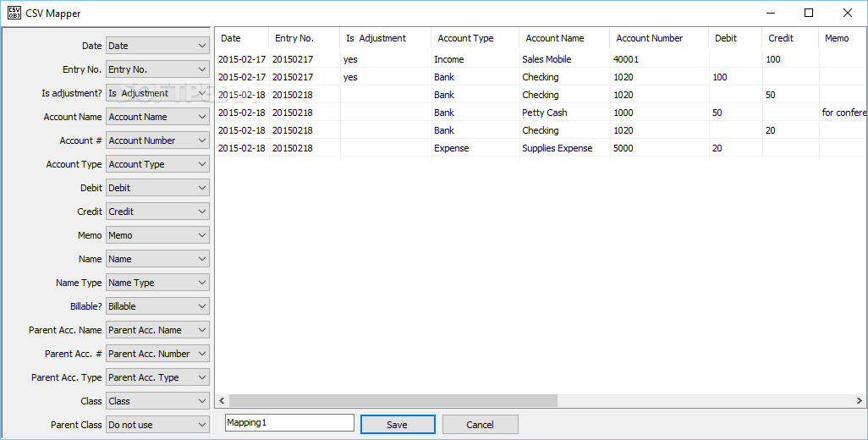Viewport: 868px width, 440px height.
Task: Open the Billable? mapping dropdown
Action: [x=157, y=306]
